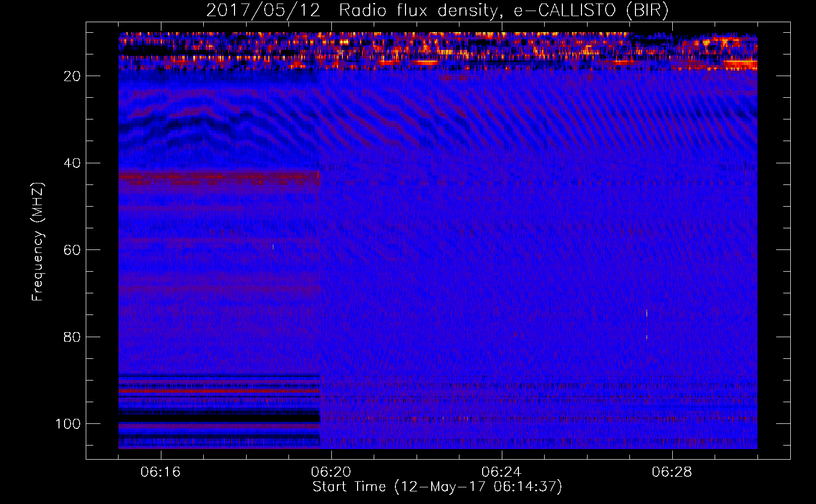Click the '40' frequency tick label
Screen dimensions: 816x504
(72, 163)
